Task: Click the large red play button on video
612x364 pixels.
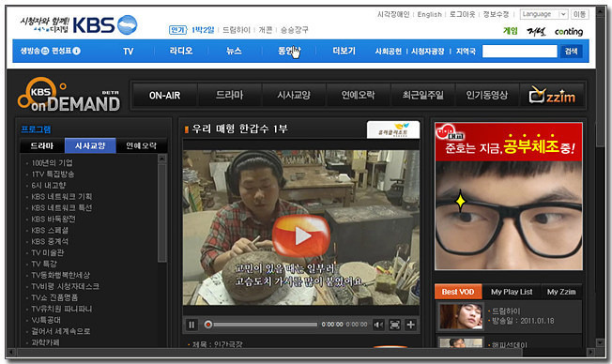Action: (x=300, y=235)
